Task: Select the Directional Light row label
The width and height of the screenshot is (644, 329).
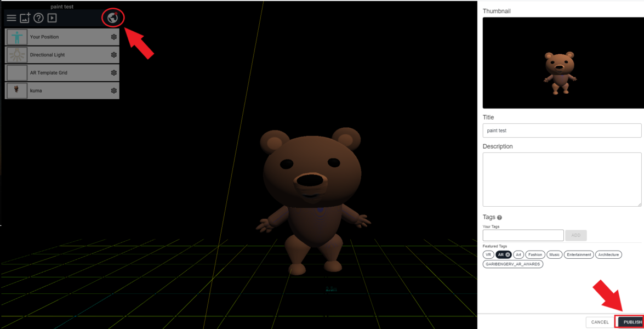Action: 47,55
